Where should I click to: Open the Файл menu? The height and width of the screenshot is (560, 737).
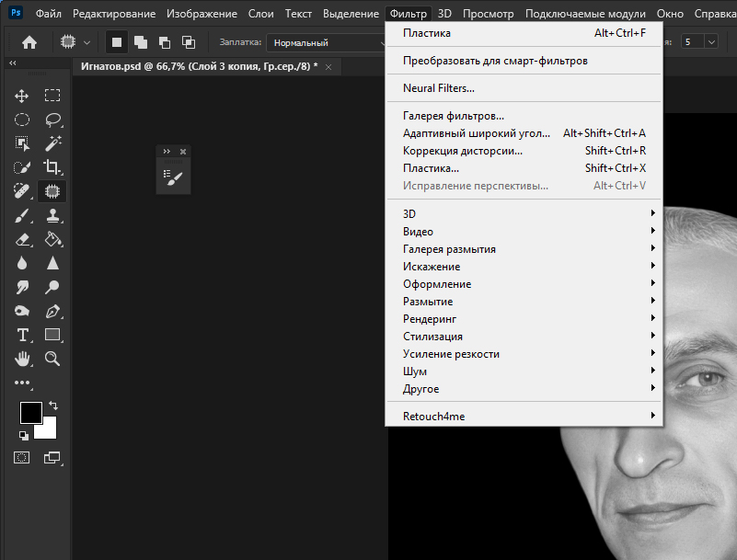click(49, 14)
